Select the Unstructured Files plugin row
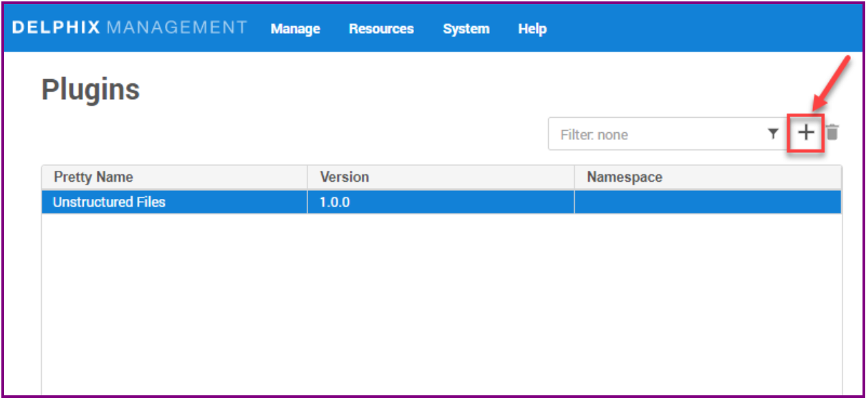The width and height of the screenshot is (868, 398). 109,202
